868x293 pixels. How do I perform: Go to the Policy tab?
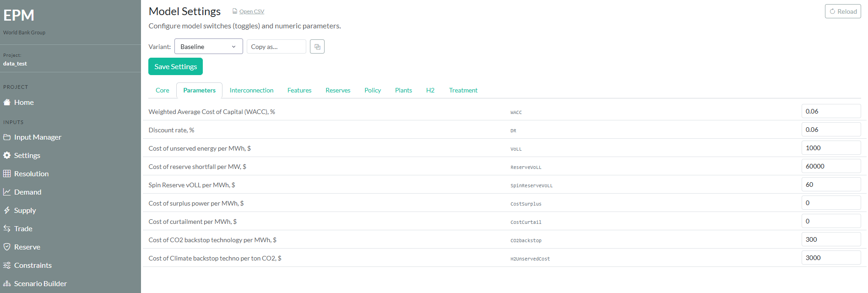pyautogui.click(x=373, y=90)
